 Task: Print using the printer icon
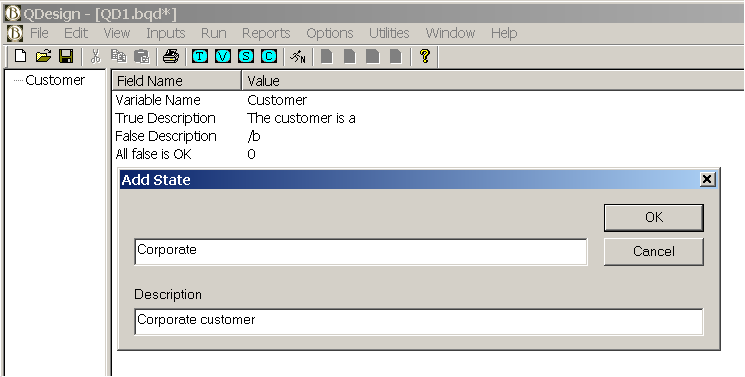pos(171,57)
